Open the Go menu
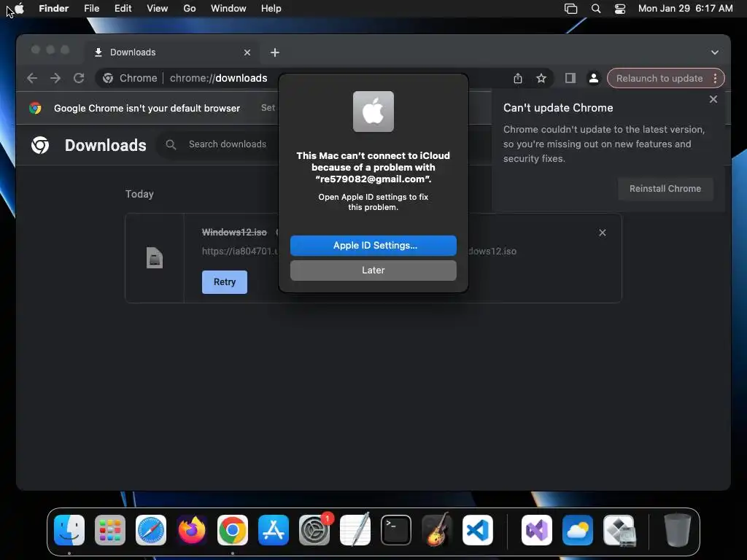This screenshot has width=747, height=560. [x=190, y=9]
